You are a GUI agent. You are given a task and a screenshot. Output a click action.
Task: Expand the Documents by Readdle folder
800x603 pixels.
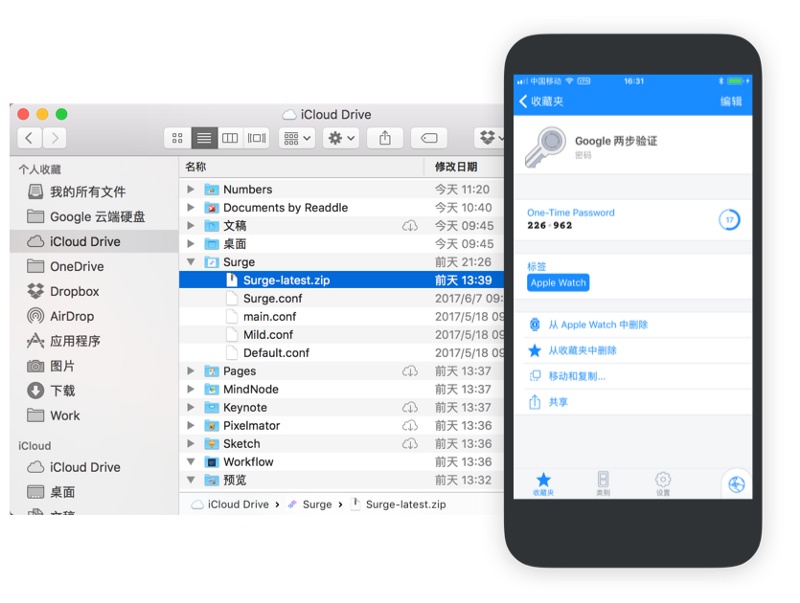(x=190, y=208)
